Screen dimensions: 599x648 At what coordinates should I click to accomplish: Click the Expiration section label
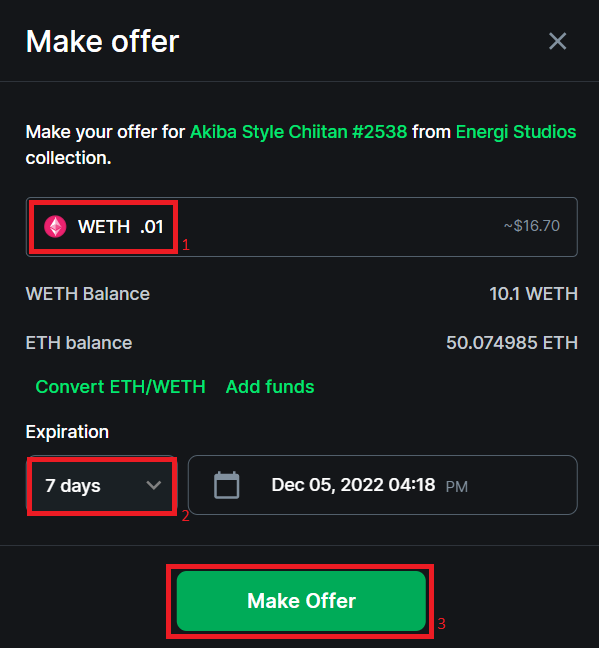[67, 432]
